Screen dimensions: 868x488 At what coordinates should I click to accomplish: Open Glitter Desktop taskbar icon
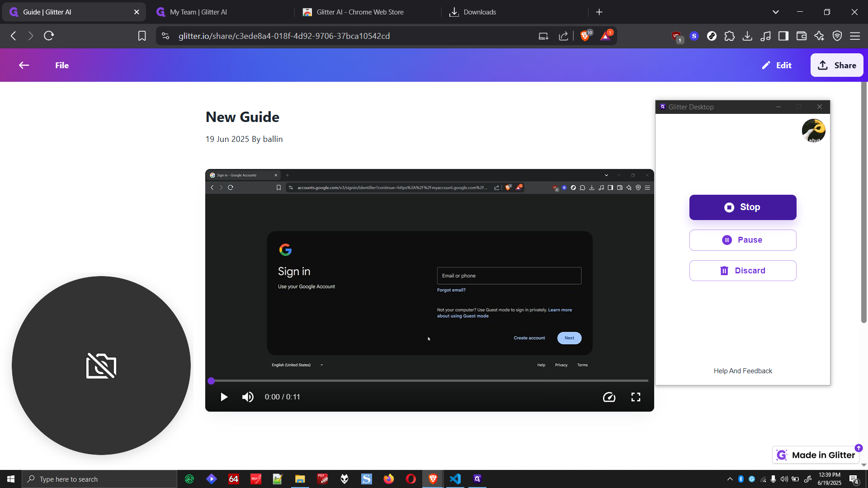tap(477, 479)
